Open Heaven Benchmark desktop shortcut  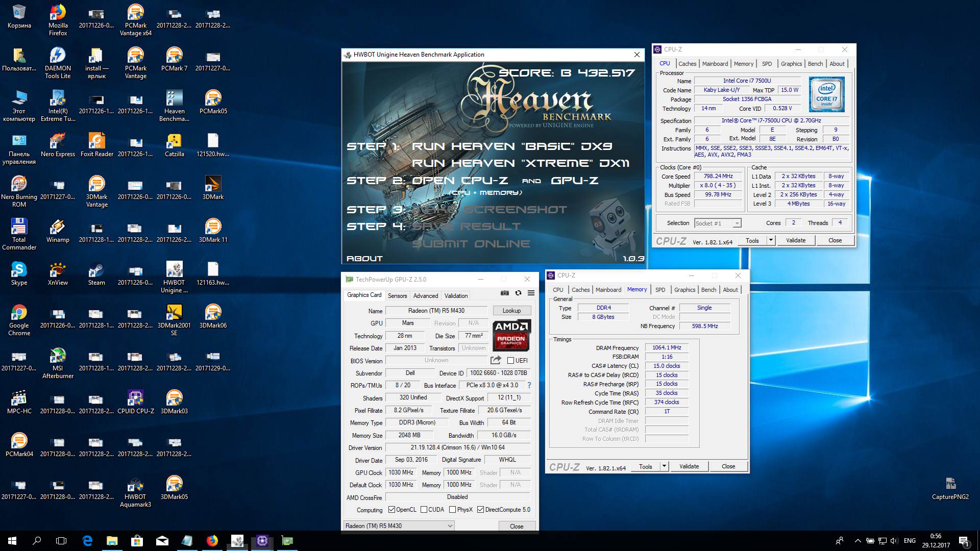click(174, 106)
